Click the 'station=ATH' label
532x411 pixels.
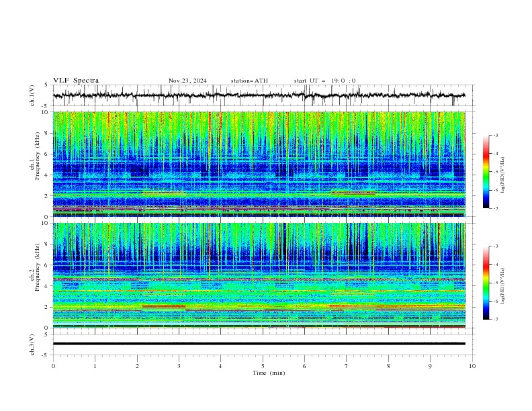249,81
